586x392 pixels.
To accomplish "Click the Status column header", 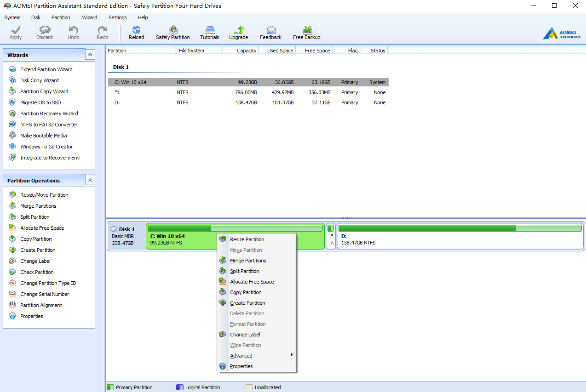I will pyautogui.click(x=374, y=51).
